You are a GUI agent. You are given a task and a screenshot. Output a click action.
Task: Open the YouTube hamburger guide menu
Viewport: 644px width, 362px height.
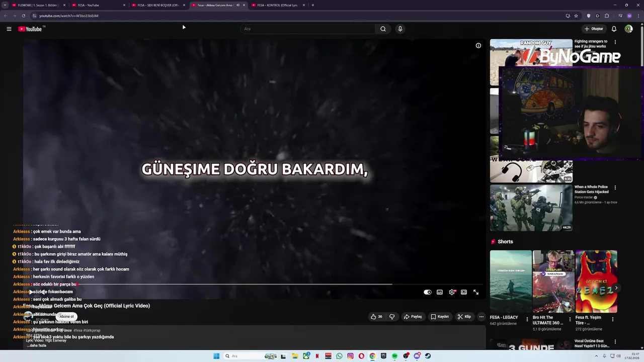tap(9, 29)
